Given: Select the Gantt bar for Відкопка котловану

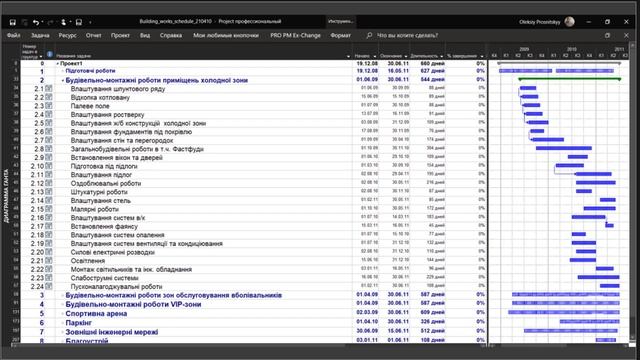Looking at the screenshot, I should (x=530, y=97).
